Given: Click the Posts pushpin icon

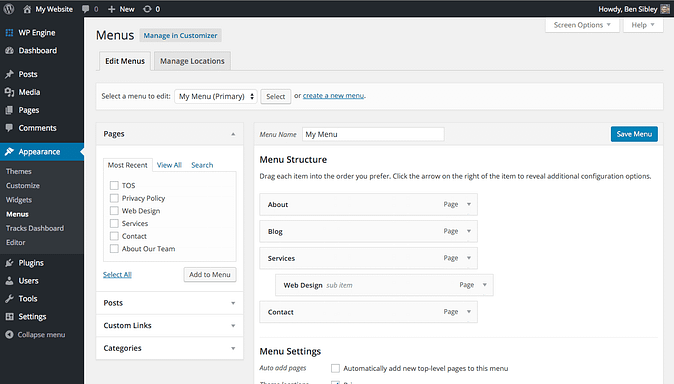Looking at the screenshot, I should point(9,74).
